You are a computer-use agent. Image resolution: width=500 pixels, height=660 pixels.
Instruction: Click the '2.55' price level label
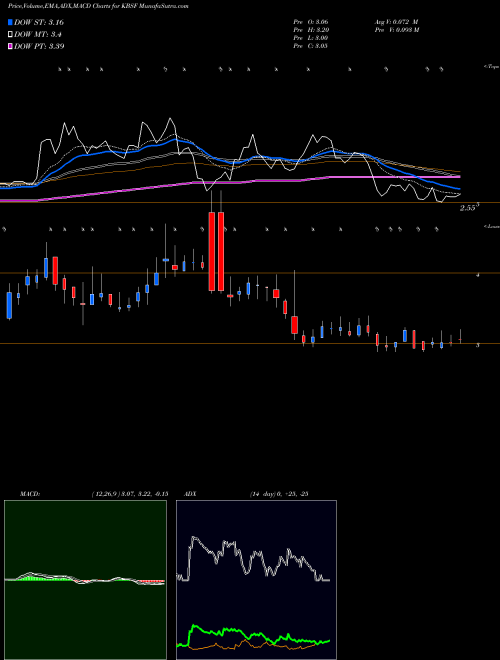tap(469, 208)
